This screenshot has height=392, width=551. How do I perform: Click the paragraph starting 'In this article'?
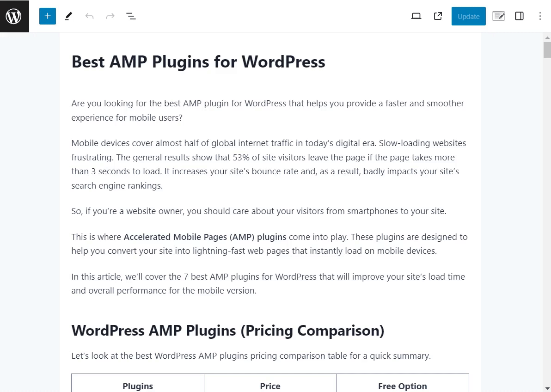[268, 283]
